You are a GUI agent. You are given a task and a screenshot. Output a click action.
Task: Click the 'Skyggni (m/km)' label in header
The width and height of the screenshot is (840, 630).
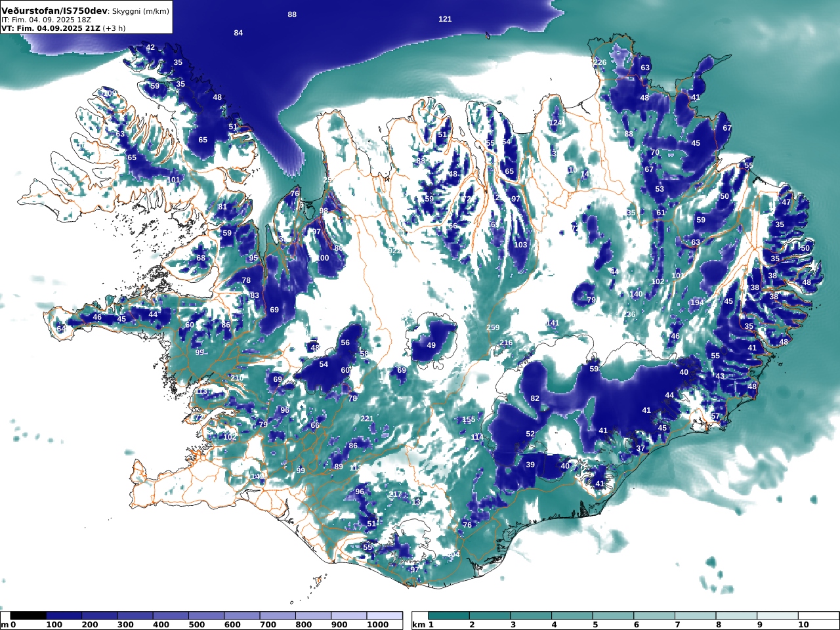pyautogui.click(x=140, y=11)
